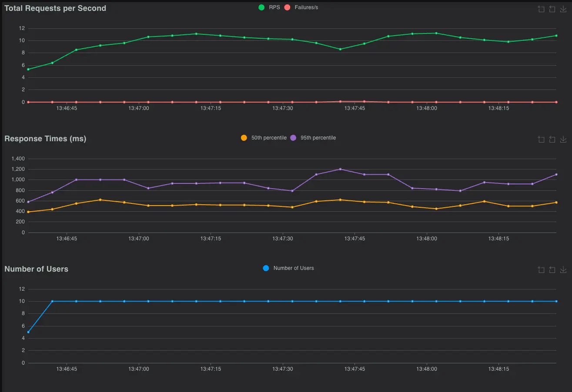Click 13:46:45 label under Number of Users chart
Screen dimensions: 572x392
coord(67,369)
